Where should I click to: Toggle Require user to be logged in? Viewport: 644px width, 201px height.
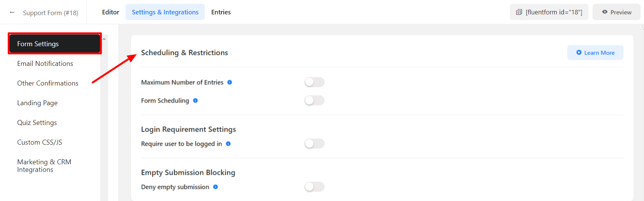click(x=314, y=143)
